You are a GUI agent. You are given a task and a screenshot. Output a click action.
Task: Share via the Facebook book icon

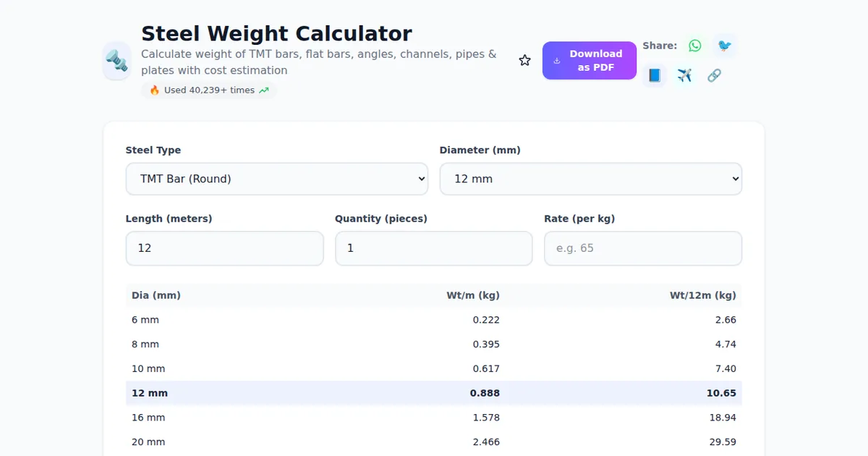[655, 75]
